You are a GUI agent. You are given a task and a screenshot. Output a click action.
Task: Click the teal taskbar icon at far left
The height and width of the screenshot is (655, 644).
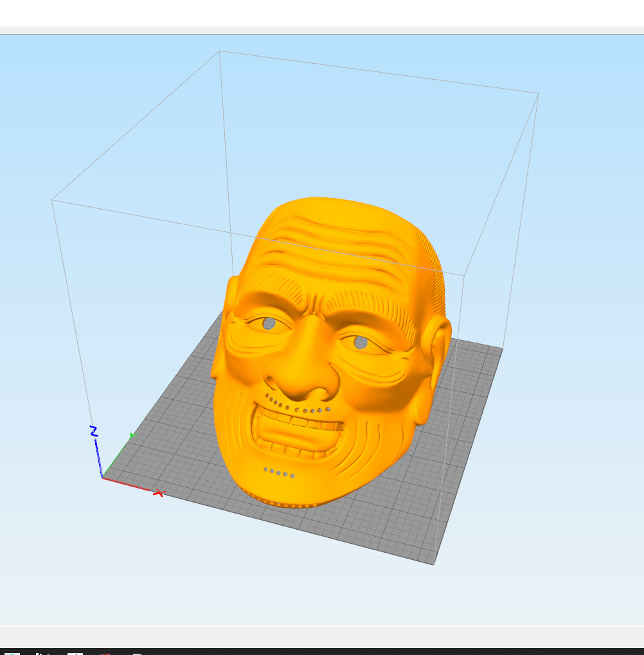[12, 652]
